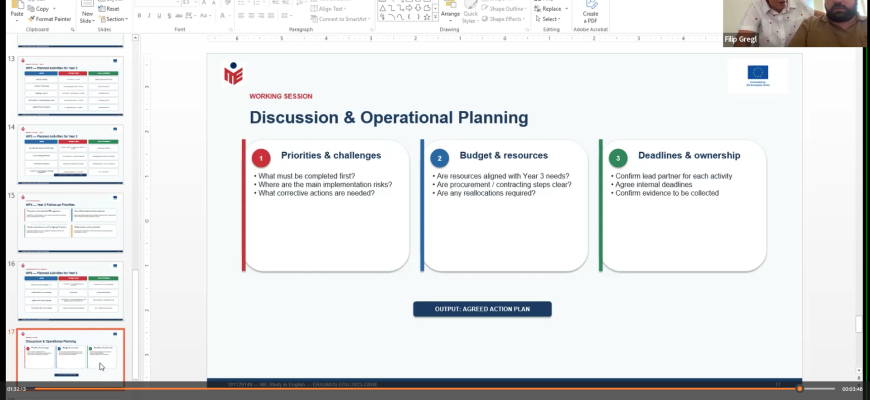Click the video playhead marker
Viewport: 870px width, 400px height.
click(x=800, y=389)
